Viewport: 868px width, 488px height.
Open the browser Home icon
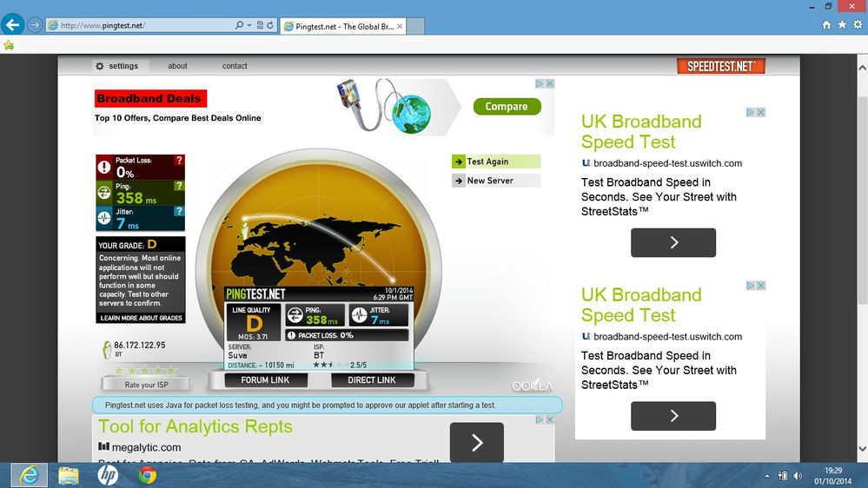click(x=826, y=25)
